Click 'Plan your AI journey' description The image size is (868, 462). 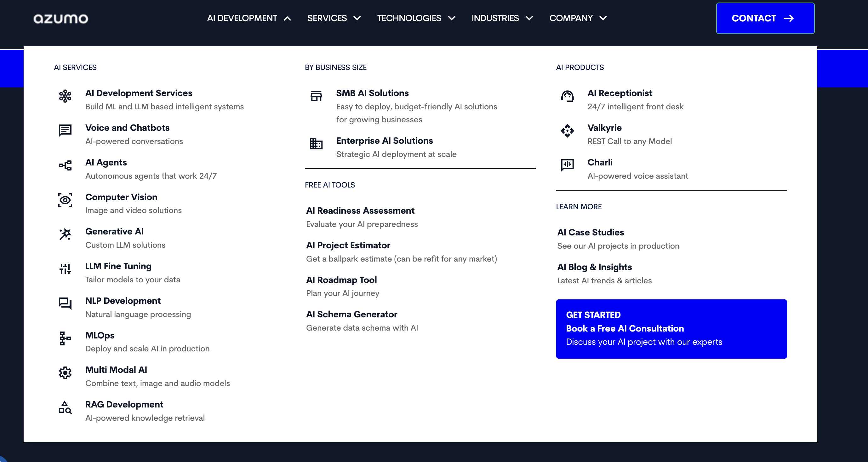click(342, 293)
